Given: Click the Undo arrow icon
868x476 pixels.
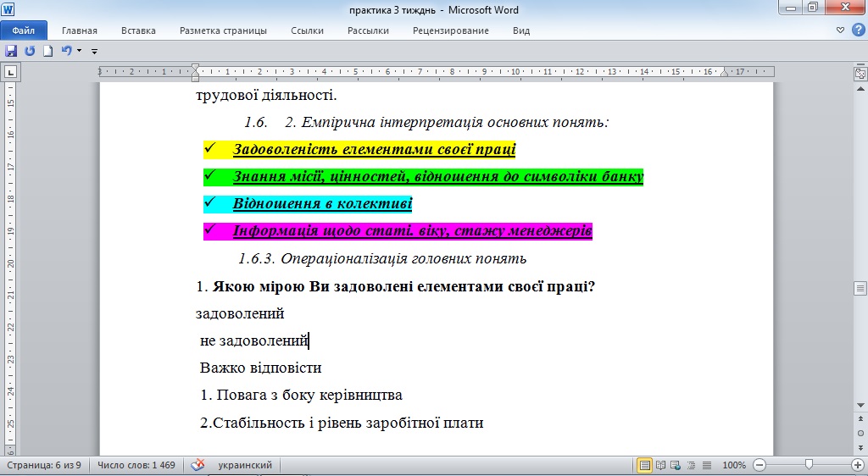Looking at the screenshot, I should point(65,51).
